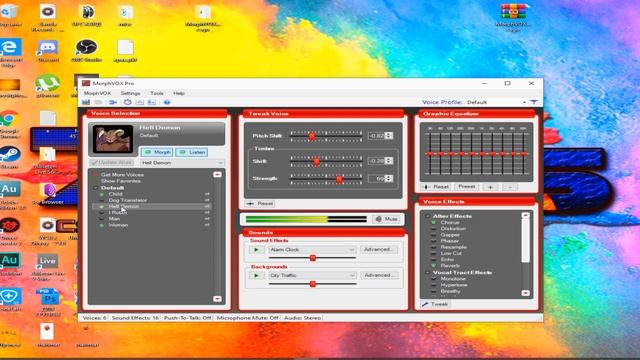Open Discord desktop shortcut
Viewport: 640px width, 360px height.
coord(48,51)
